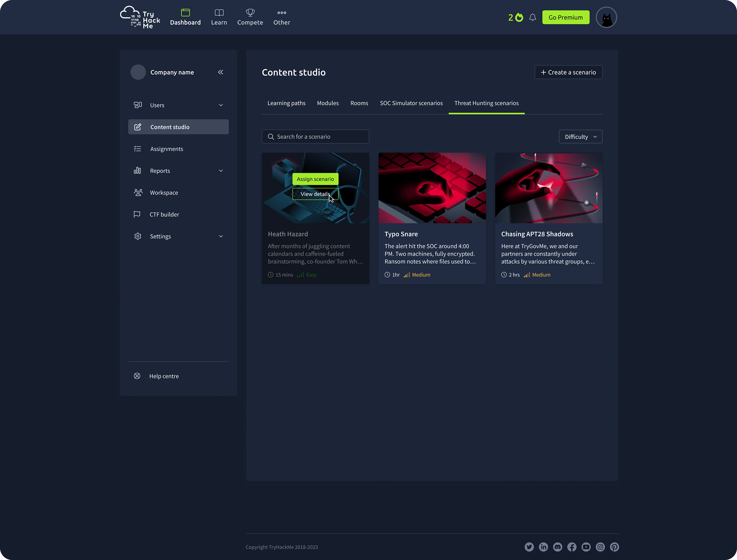Click the Typo Snare card title

point(401,234)
